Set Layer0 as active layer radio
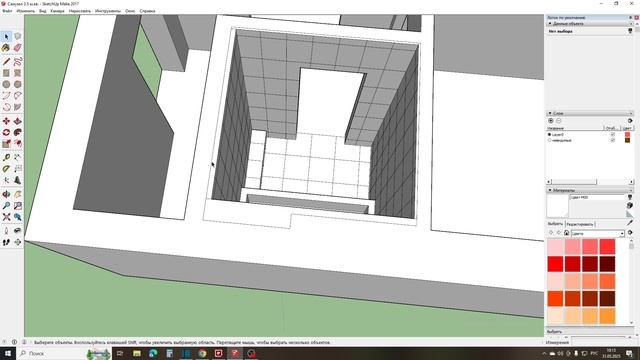 [x=549, y=134]
